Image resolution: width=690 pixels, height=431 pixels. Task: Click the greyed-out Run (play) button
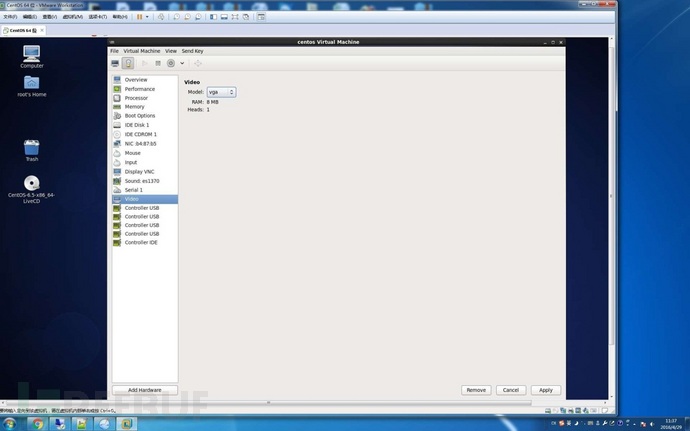[x=144, y=63]
